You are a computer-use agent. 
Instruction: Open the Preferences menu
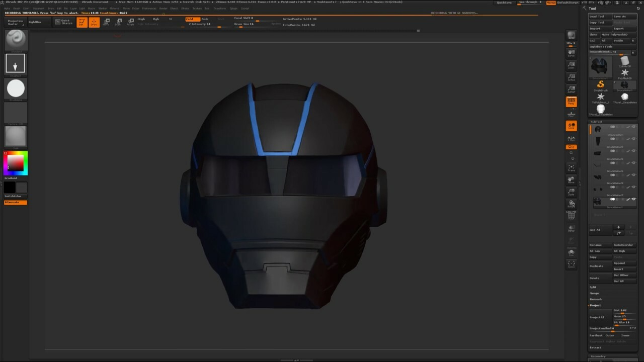(x=149, y=9)
